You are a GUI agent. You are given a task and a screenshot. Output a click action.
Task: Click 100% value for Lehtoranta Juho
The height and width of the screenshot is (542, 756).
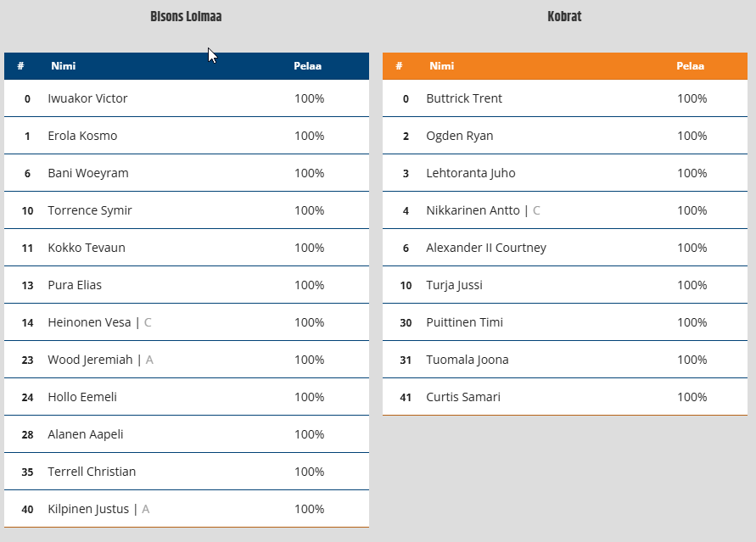[x=692, y=173]
